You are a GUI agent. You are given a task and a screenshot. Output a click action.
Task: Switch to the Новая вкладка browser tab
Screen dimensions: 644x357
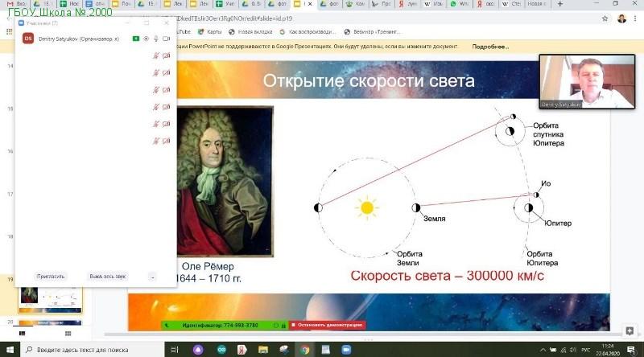537,4
